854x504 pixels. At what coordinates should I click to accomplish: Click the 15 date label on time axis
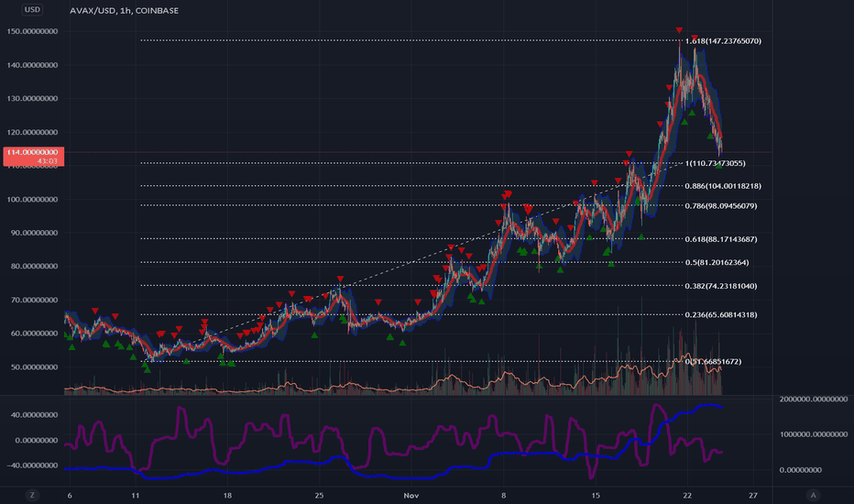596,495
